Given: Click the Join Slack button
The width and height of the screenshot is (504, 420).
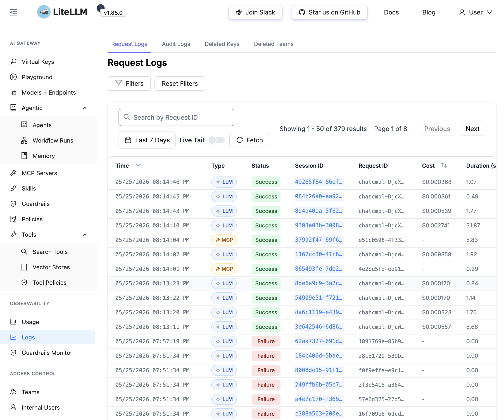Looking at the screenshot, I should (255, 12).
